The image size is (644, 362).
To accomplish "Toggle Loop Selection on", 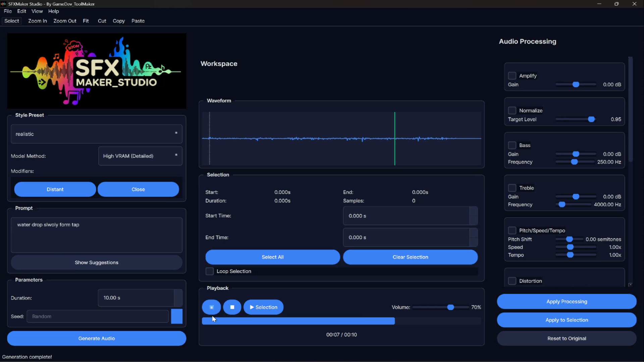I will point(209,271).
